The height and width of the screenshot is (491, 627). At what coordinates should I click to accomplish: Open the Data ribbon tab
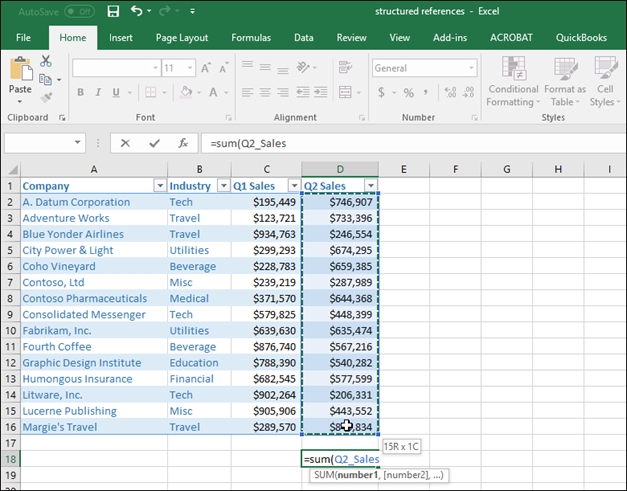[304, 38]
